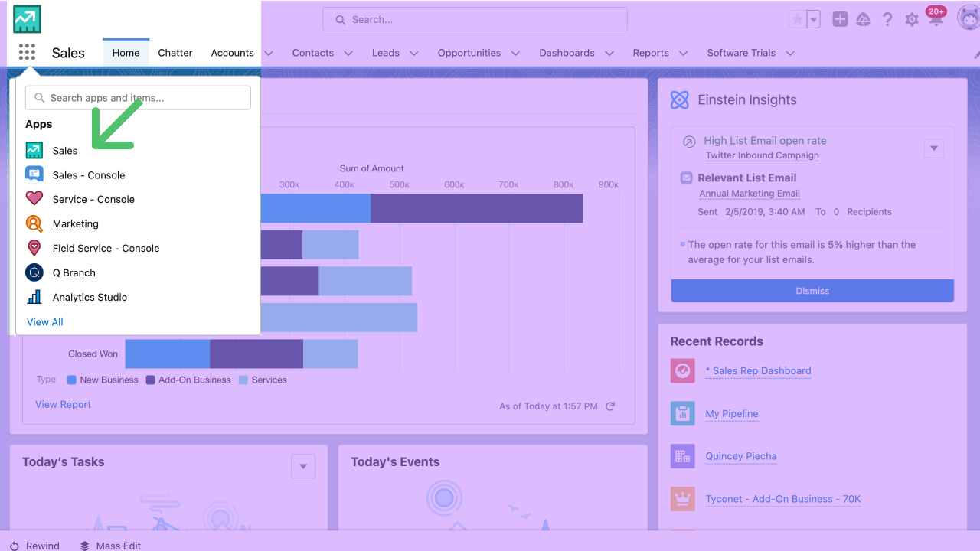Viewport: 980px width, 551px height.
Task: Open the * Sales Rep Dashboard link
Action: (x=758, y=371)
